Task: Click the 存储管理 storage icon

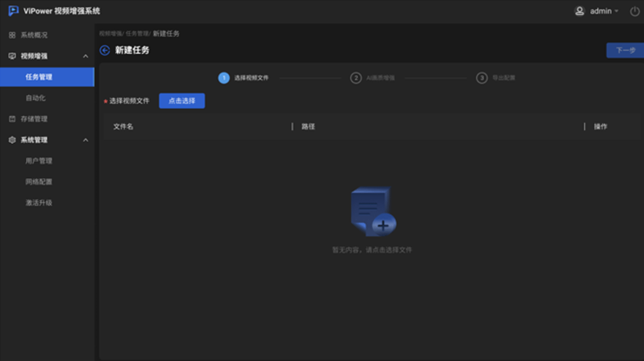Action: coord(12,119)
